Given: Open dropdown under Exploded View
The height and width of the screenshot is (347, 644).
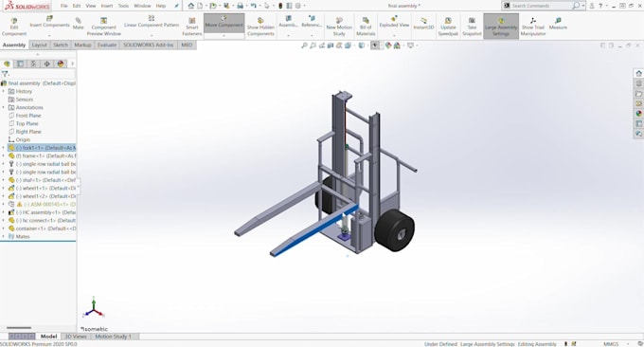Looking at the screenshot, I should [394, 35].
